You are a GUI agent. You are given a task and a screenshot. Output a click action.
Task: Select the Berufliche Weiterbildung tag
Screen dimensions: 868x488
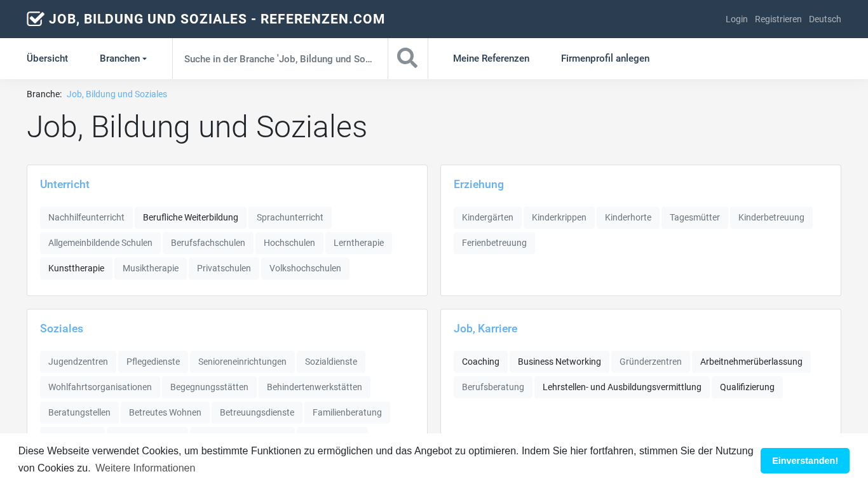(x=191, y=217)
